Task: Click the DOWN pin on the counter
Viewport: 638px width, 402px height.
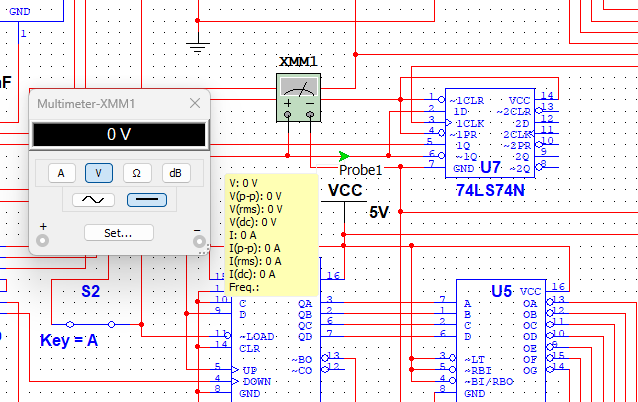Action: tap(257, 382)
